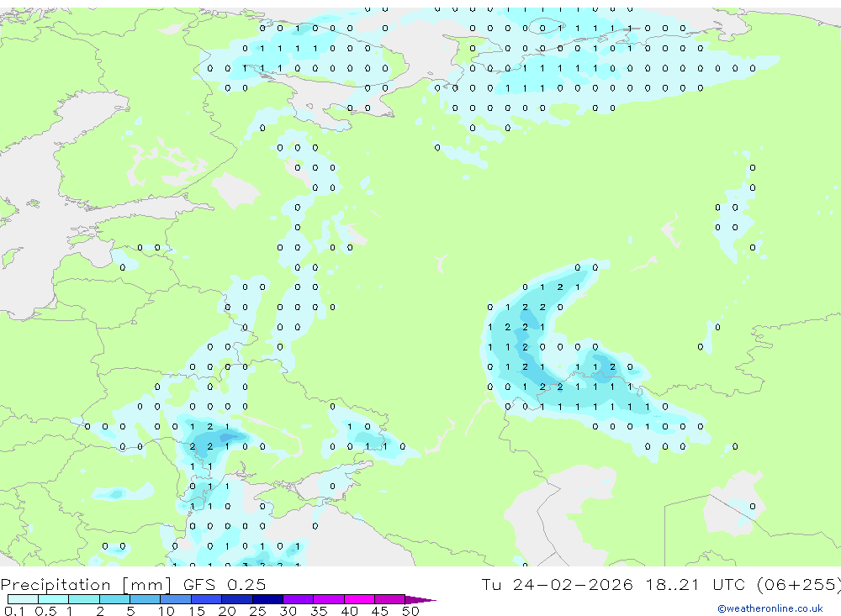Click the '25' legend scale number
This screenshot has height=616, width=841.
[x=257, y=611]
